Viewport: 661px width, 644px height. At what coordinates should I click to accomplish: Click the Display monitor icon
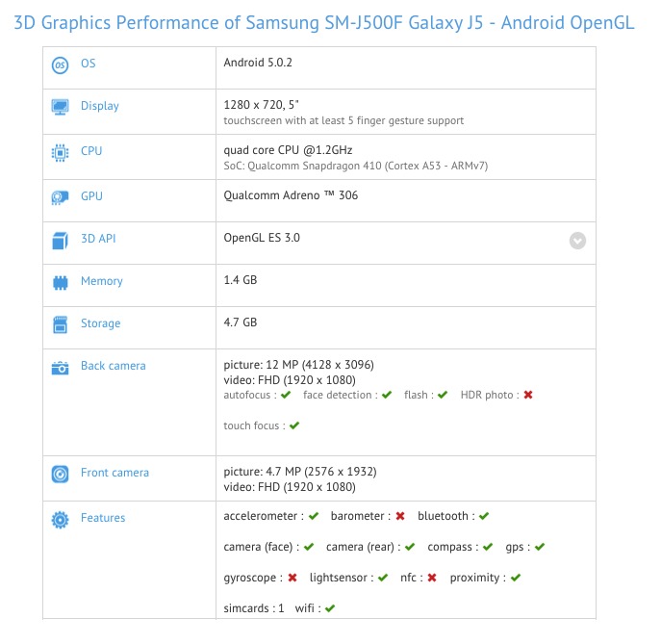[x=60, y=107]
